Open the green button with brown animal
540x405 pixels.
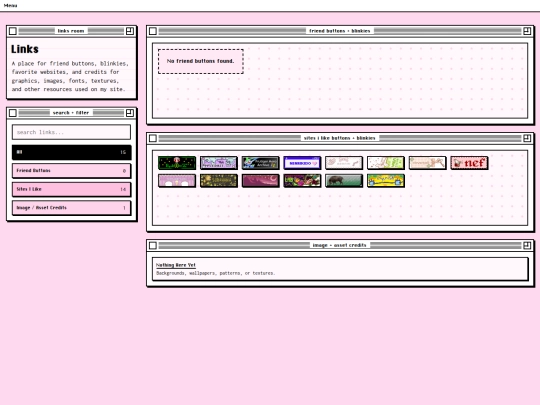click(x=344, y=180)
